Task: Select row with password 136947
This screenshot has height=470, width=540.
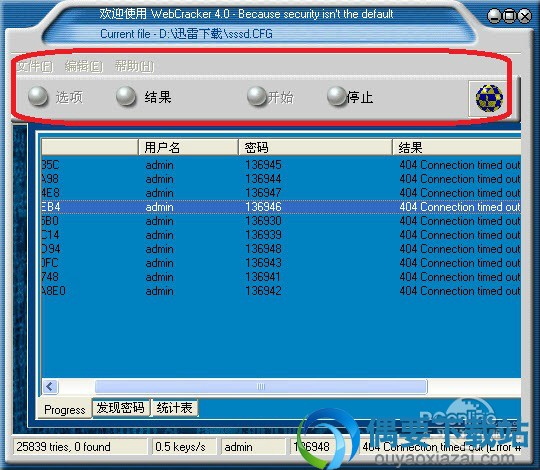Action: click(x=281, y=193)
